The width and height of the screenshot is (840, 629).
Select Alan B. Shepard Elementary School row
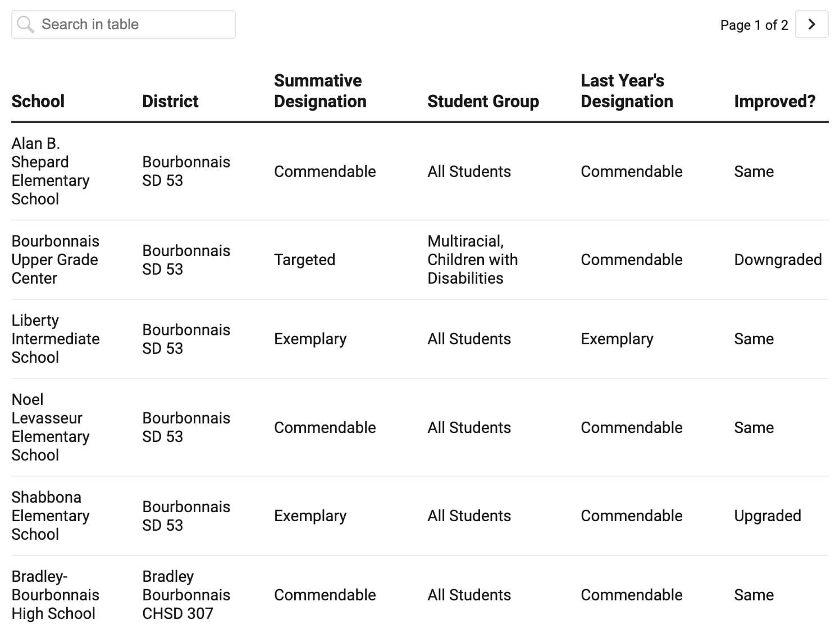tap(51, 171)
